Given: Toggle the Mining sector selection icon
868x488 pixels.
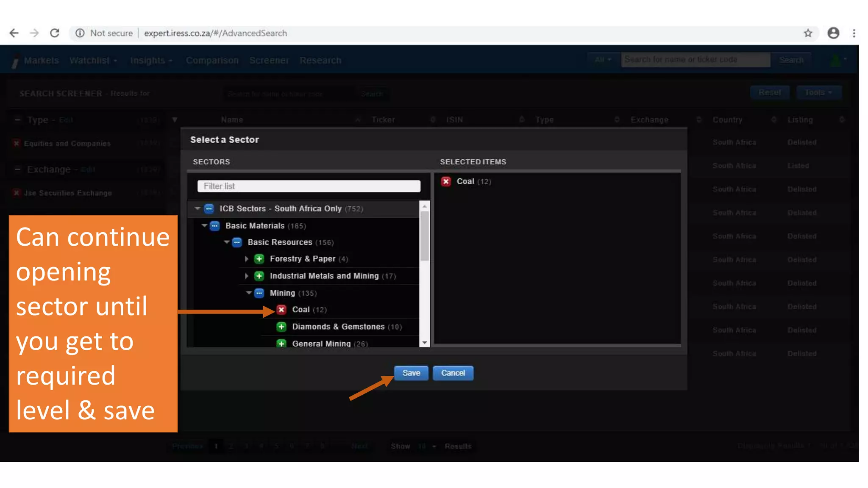Looking at the screenshot, I should click(259, 293).
